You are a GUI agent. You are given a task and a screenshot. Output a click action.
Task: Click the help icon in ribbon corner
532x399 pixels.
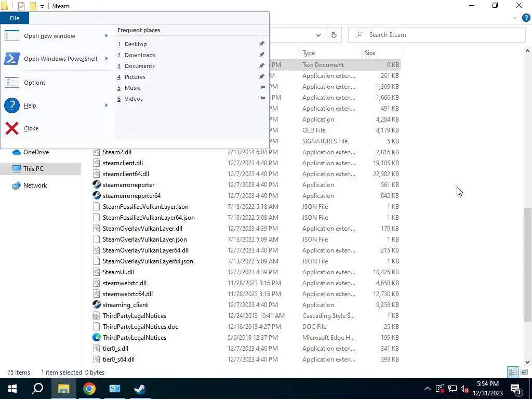(526, 18)
